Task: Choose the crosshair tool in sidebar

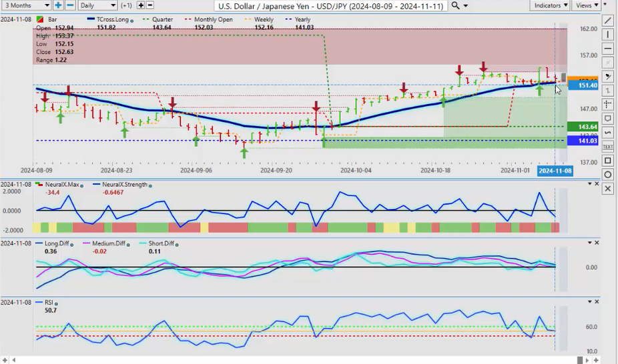Action: point(608,104)
